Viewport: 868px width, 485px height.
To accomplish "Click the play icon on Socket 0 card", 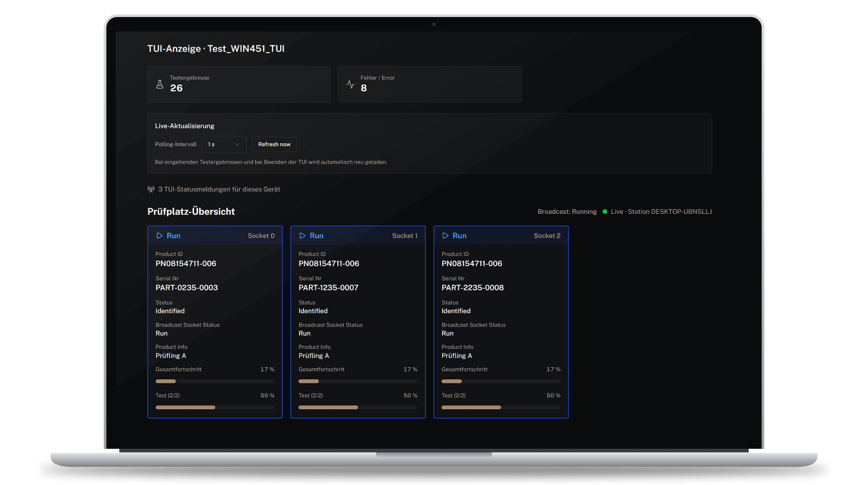I will 159,236.
